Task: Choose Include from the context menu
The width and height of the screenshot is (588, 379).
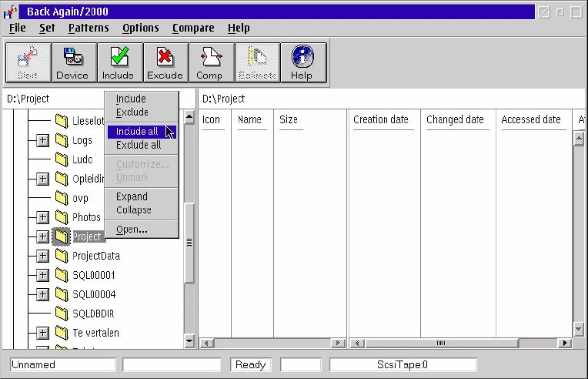Action: coord(142,99)
